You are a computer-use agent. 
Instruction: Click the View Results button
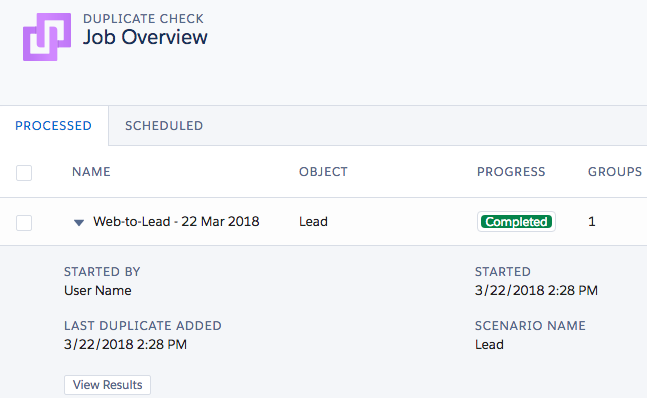click(107, 385)
